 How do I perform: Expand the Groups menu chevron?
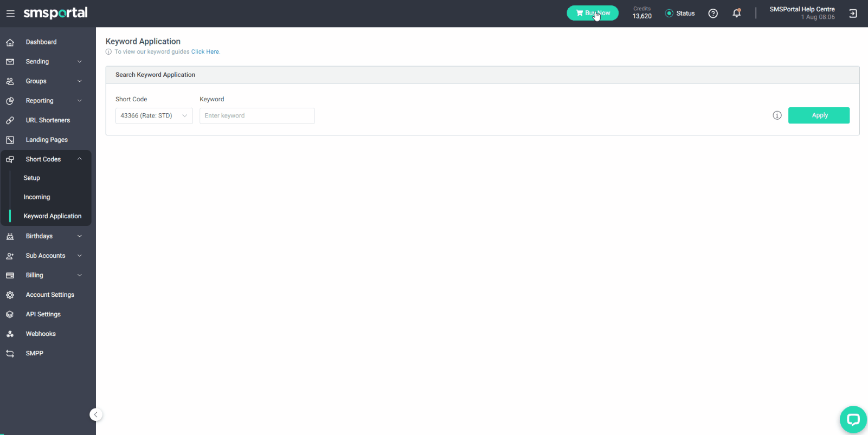(80, 81)
